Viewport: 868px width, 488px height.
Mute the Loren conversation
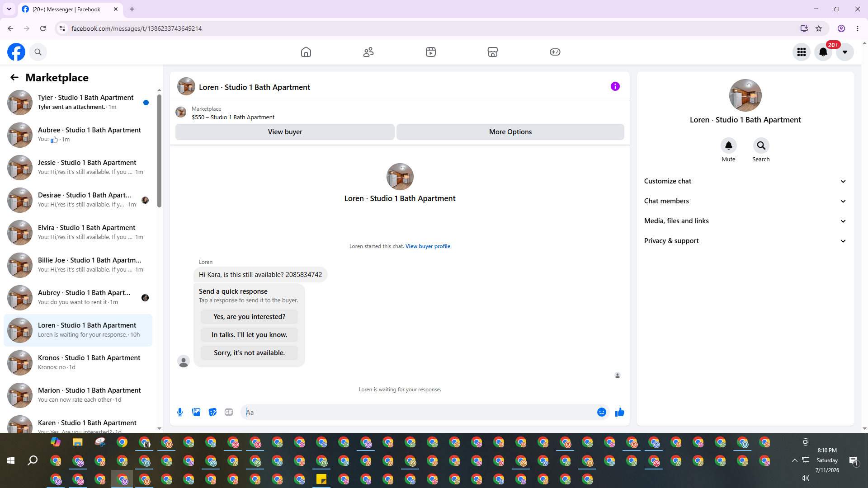click(729, 145)
